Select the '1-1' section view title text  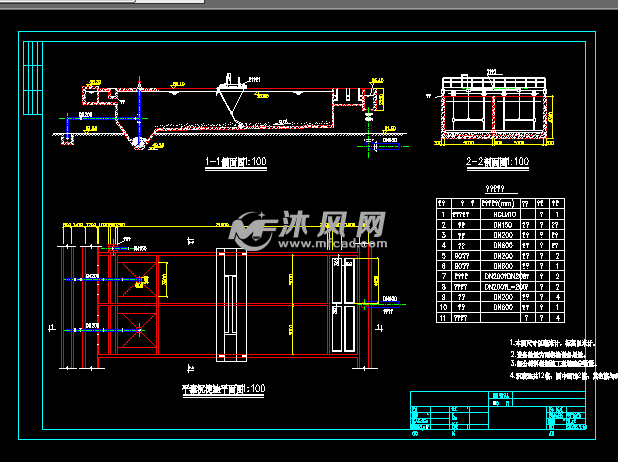coord(236,161)
